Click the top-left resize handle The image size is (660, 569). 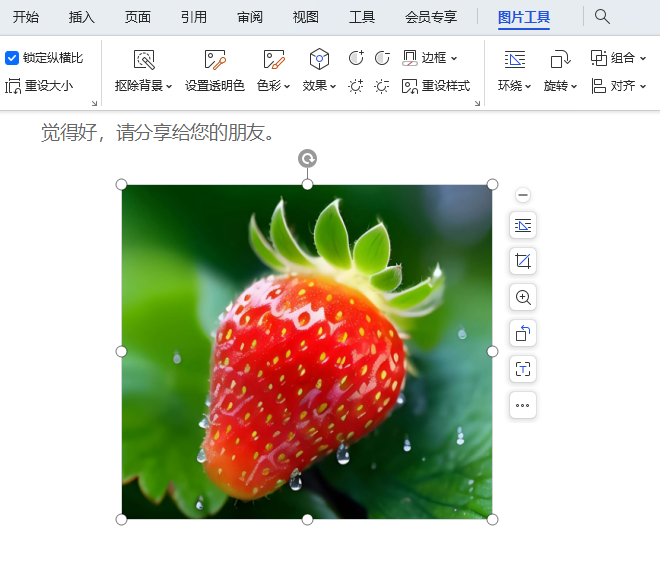121,184
